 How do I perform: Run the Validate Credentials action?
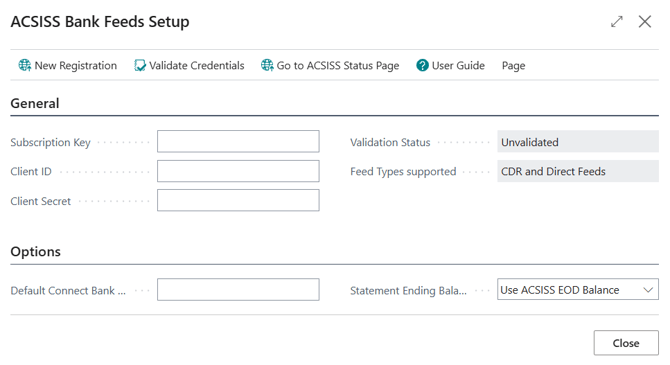[x=189, y=65]
